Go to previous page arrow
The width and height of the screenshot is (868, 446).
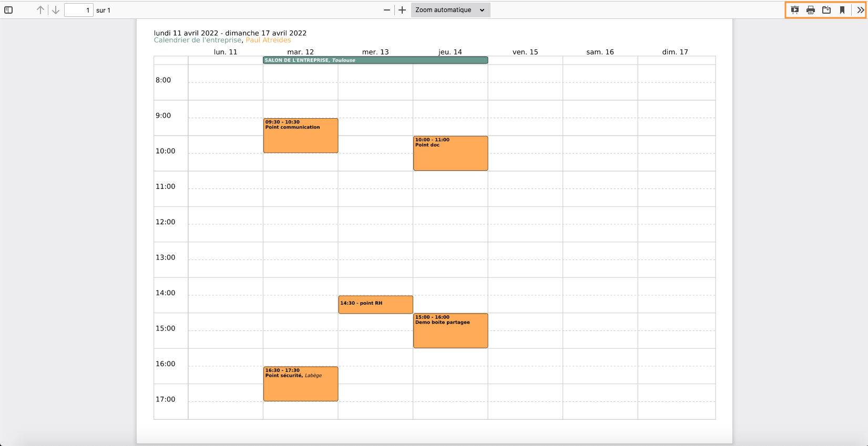pyautogui.click(x=40, y=10)
